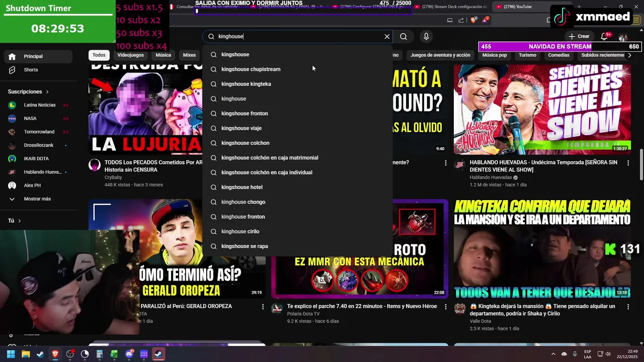Select the Turismo category chip

click(527, 55)
